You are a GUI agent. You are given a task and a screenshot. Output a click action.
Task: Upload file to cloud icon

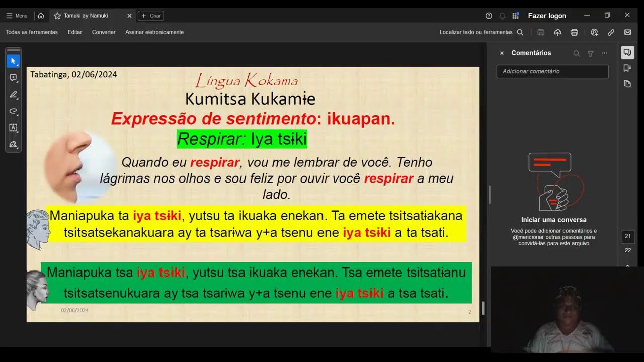point(557,32)
